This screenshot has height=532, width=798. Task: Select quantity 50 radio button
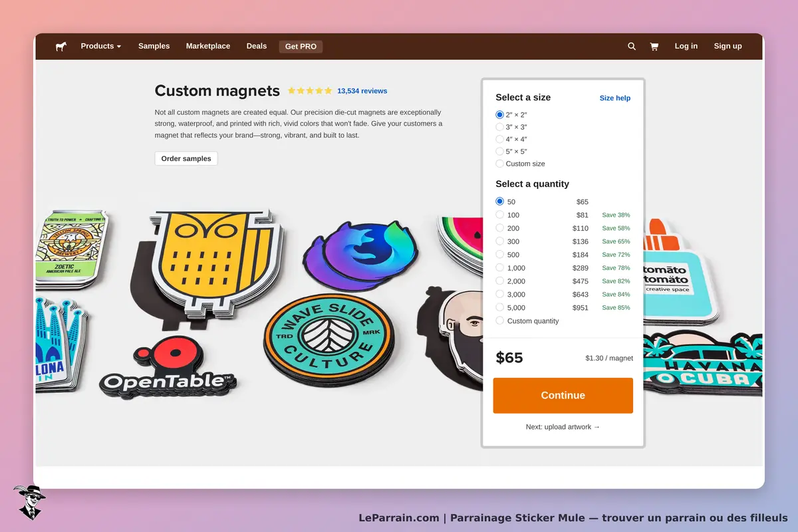(x=500, y=201)
